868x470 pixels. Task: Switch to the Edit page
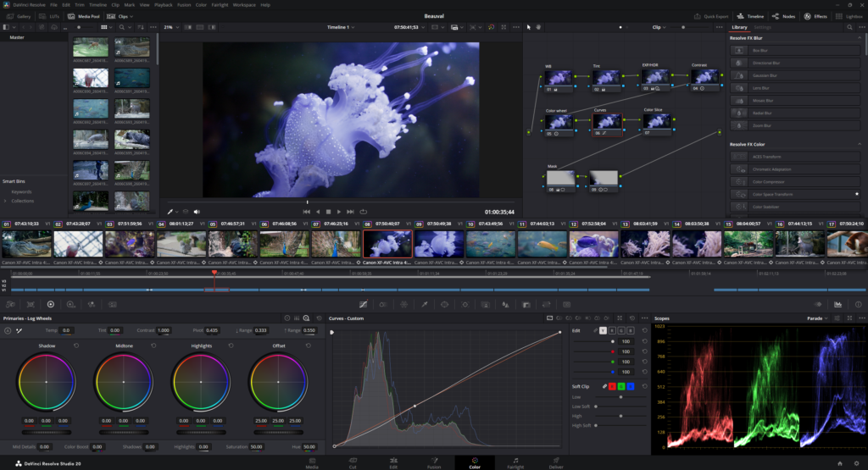(393, 463)
